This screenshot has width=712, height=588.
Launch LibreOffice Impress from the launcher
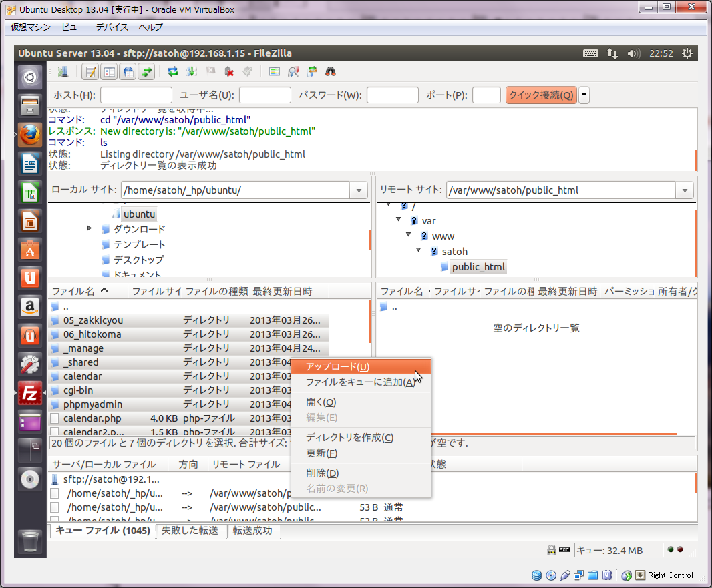tap(30, 222)
